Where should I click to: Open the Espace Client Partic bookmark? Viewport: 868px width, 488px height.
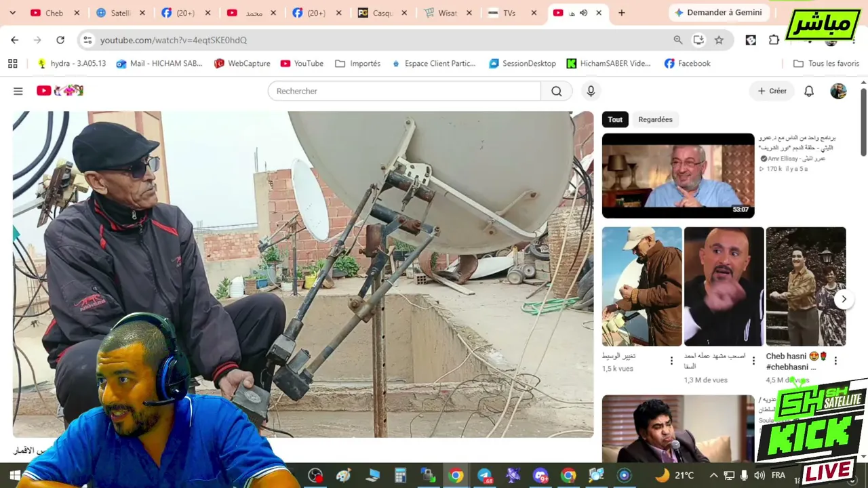pyautogui.click(x=433, y=64)
